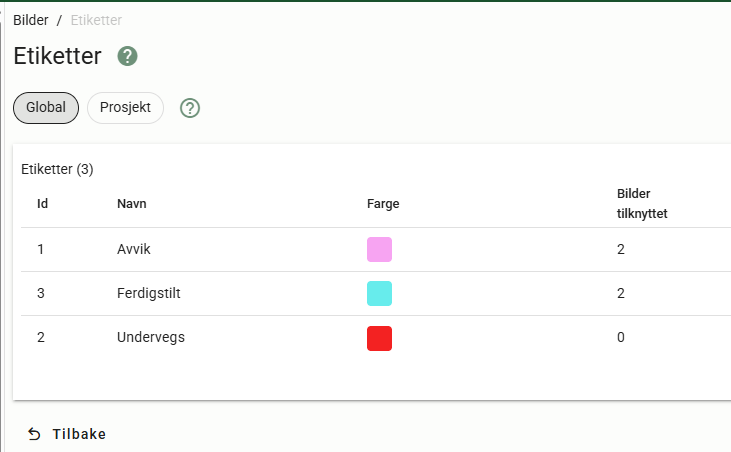Select the Global filter chip
The image size is (731, 452).
tap(46, 108)
